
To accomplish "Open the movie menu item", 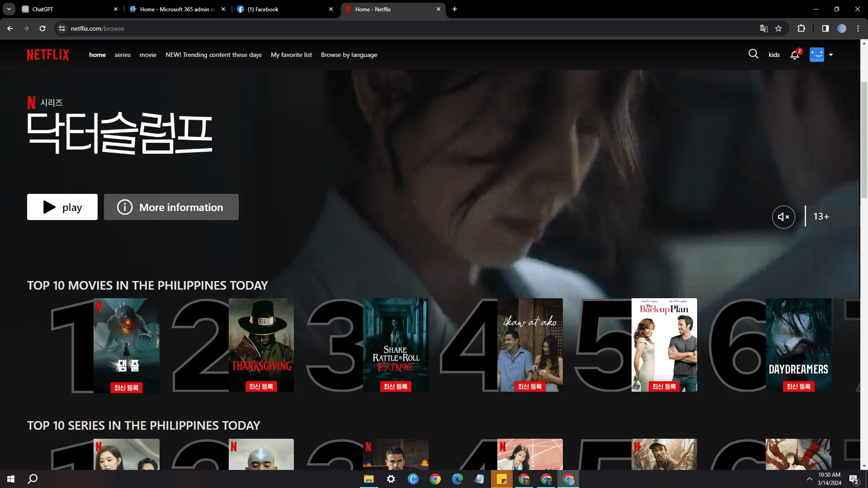I will [148, 55].
